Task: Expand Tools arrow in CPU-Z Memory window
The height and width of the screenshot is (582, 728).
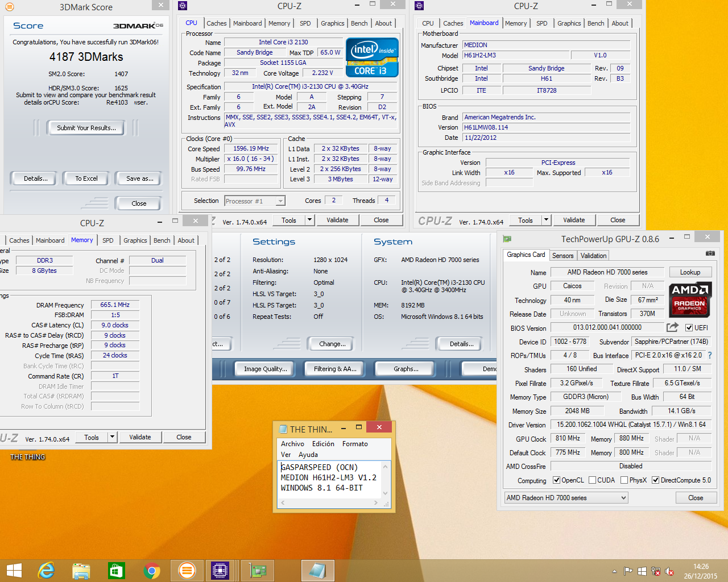Action: click(x=112, y=437)
